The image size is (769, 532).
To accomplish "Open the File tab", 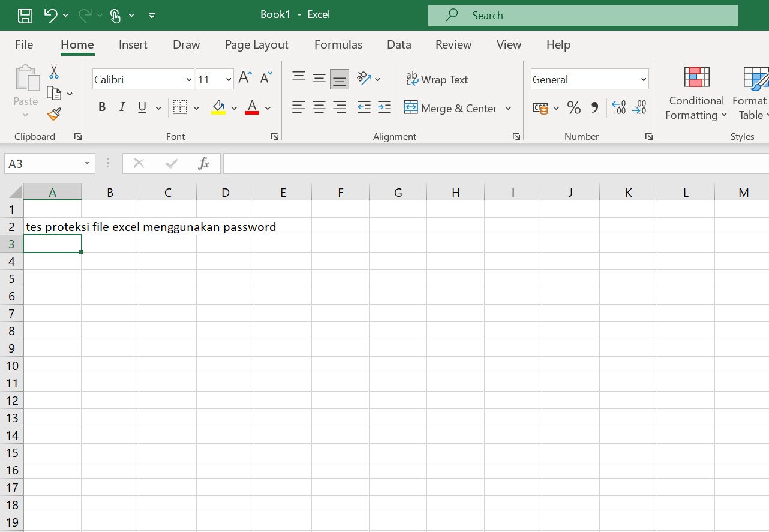I will click(24, 44).
